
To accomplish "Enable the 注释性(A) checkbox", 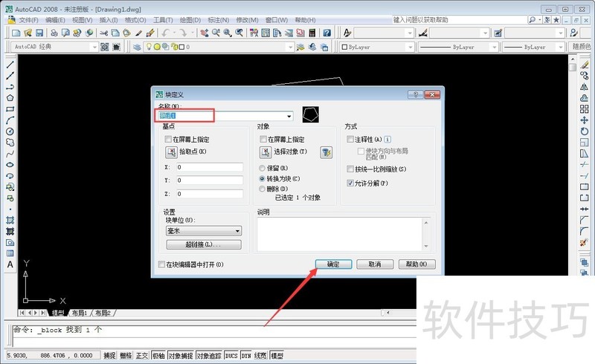I will [350, 139].
